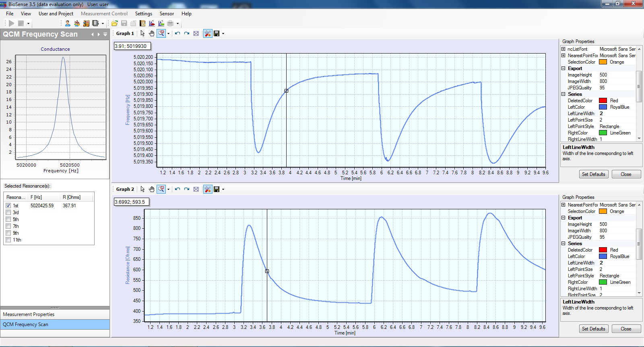Click the print icon in main toolbar

(x=170, y=23)
